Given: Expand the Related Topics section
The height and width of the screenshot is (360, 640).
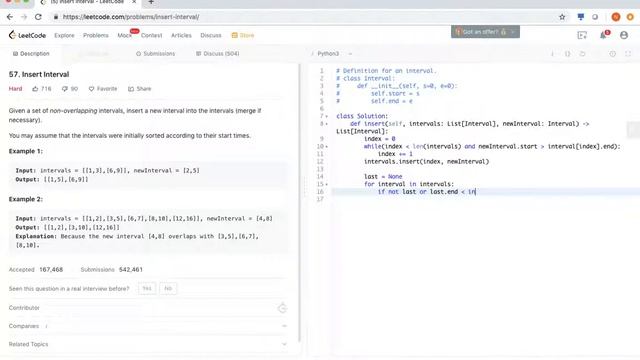Looking at the screenshot, I should tap(284, 344).
